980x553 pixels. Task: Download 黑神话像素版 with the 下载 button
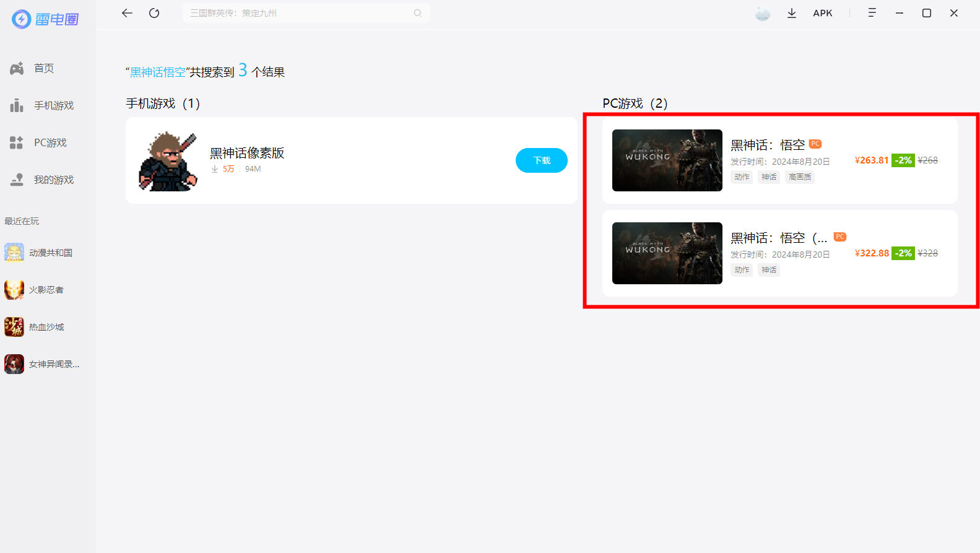542,160
